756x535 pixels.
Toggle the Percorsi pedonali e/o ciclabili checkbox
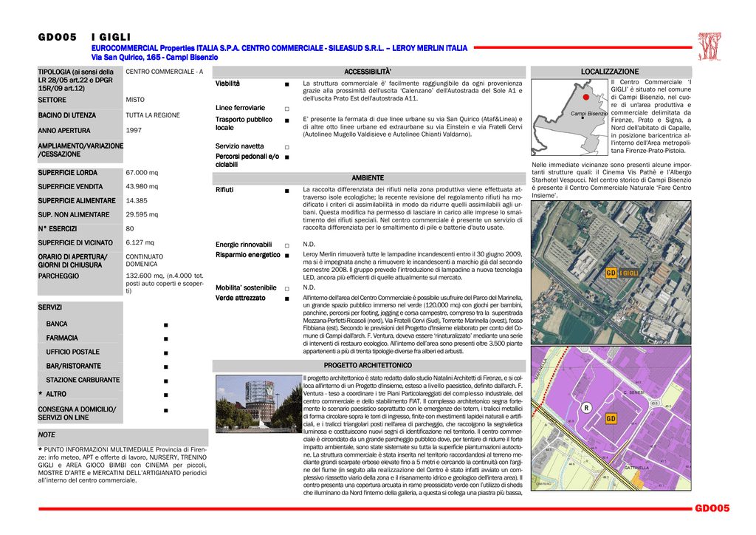[x=287, y=157]
